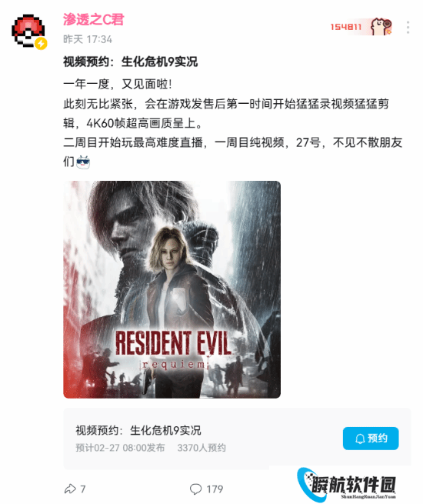
Task: Open the Resident Evil Requiem cover image
Action: point(172,289)
